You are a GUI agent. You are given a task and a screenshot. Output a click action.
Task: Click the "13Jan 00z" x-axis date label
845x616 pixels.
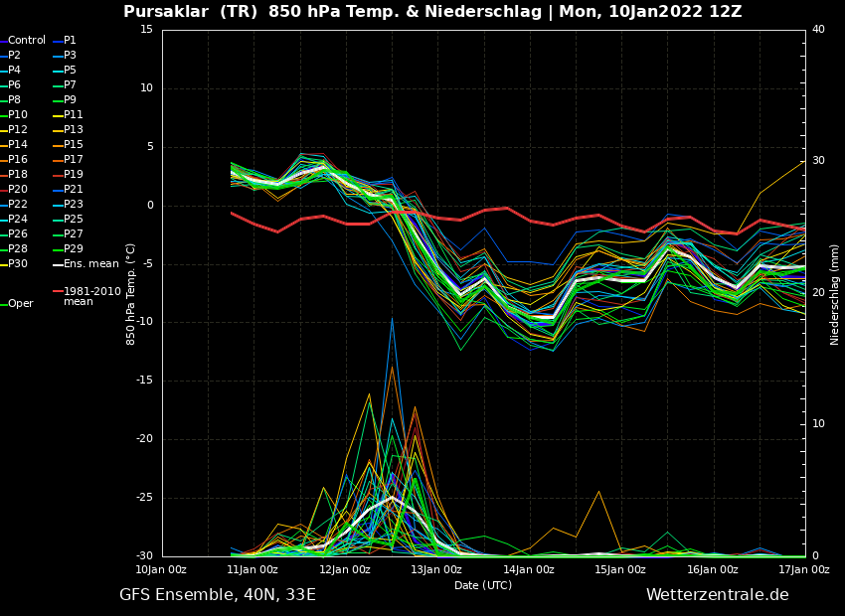click(436, 569)
